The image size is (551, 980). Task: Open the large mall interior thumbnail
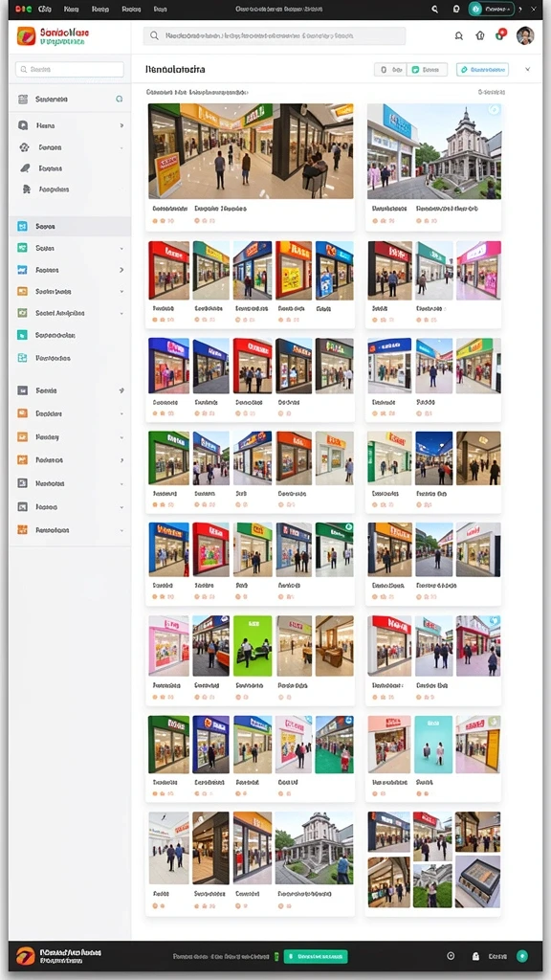point(251,151)
